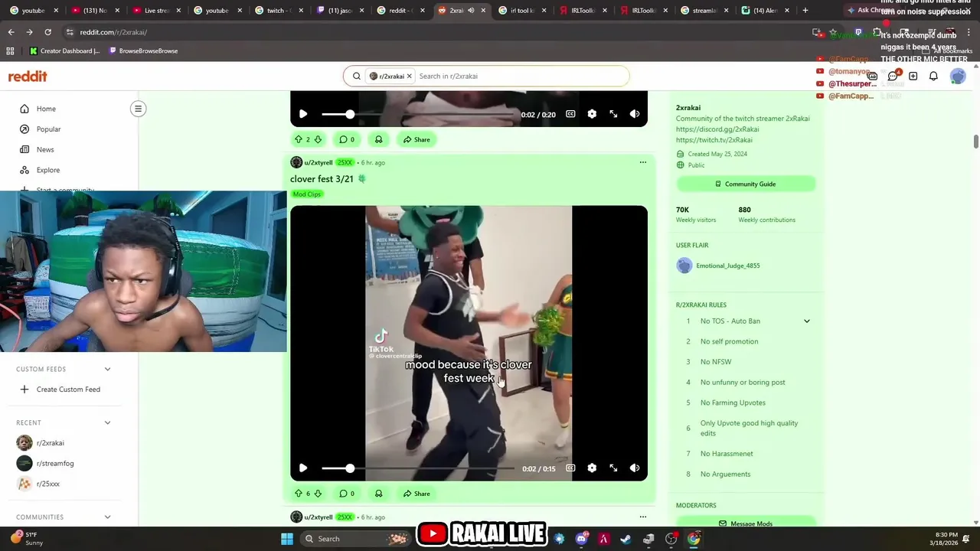980x551 pixels.
Task: Open r/25xxx in Recent list
Action: click(38, 484)
